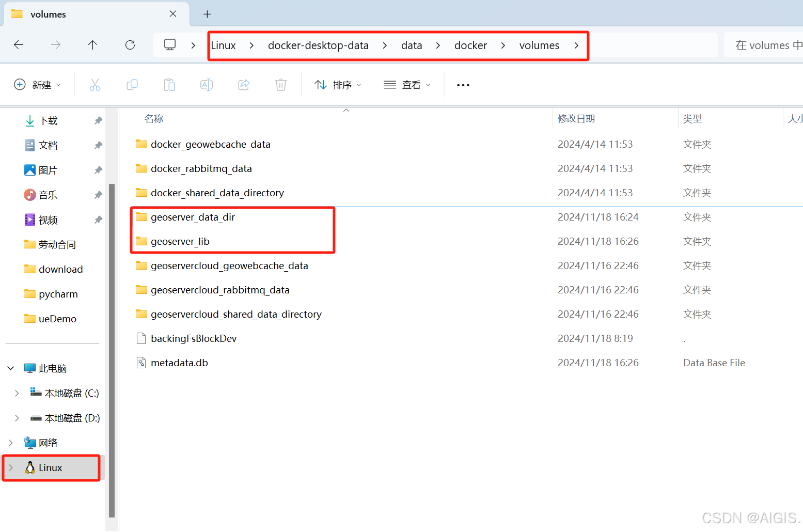Close the volumes tab
This screenshot has width=803, height=532.
[173, 14]
